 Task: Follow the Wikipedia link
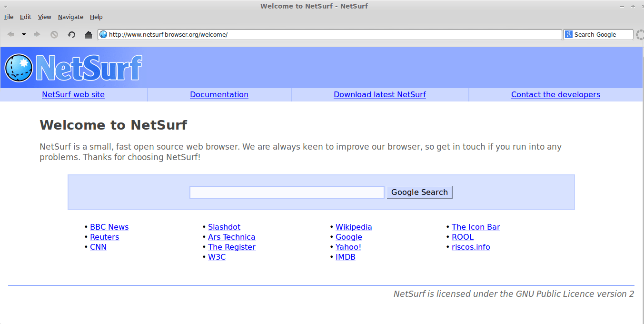(x=354, y=227)
